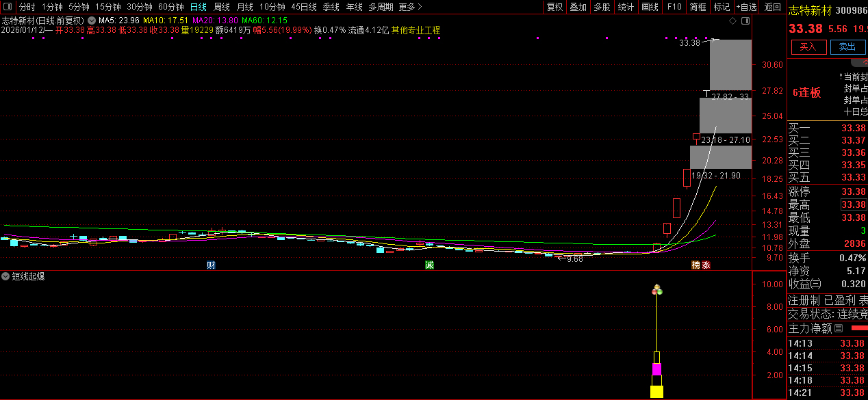Screen dimensions: 868x400
Task: Select the 1分钟 period
Action: pos(52,7)
